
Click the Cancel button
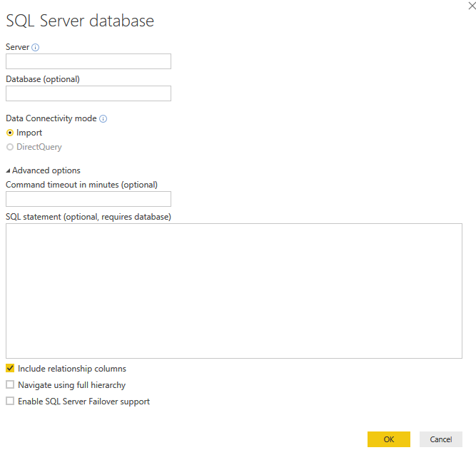[x=441, y=439]
